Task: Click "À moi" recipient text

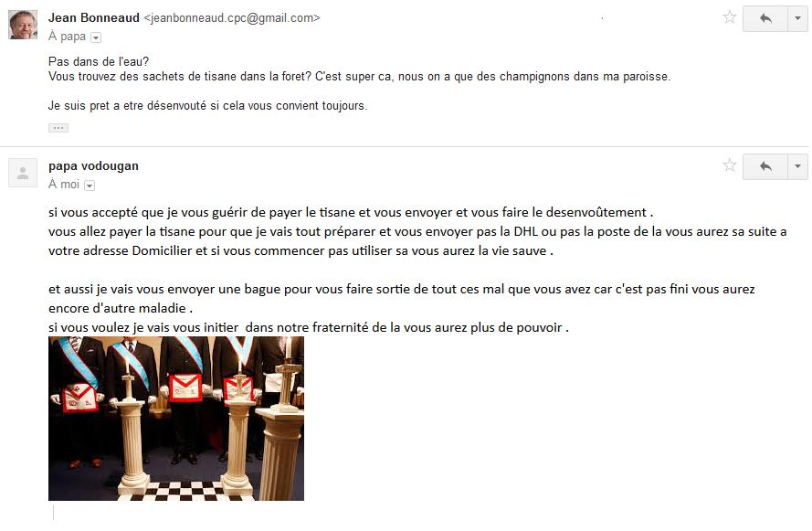Action: (64, 185)
